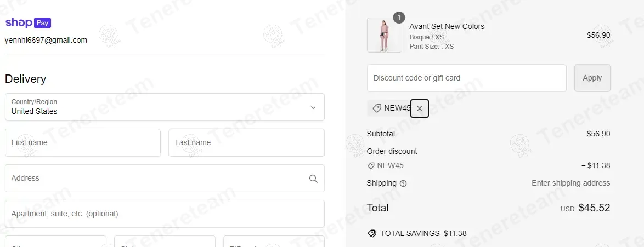
Task: Focus the First name field
Action: 83,143
